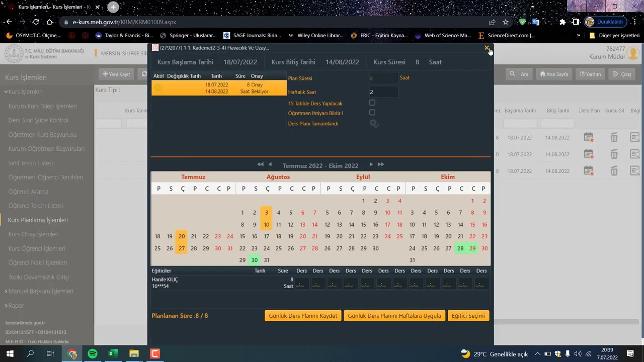Jump back with double left arrows in calendar

(260, 164)
